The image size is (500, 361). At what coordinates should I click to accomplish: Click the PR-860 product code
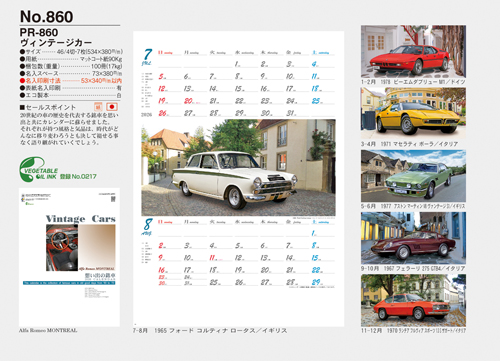coord(39,32)
